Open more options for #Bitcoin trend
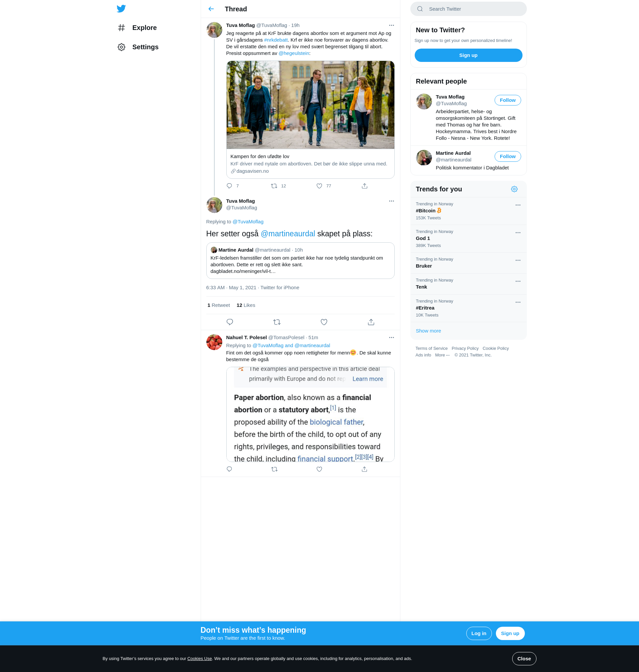The width and height of the screenshot is (639, 672). point(518,205)
